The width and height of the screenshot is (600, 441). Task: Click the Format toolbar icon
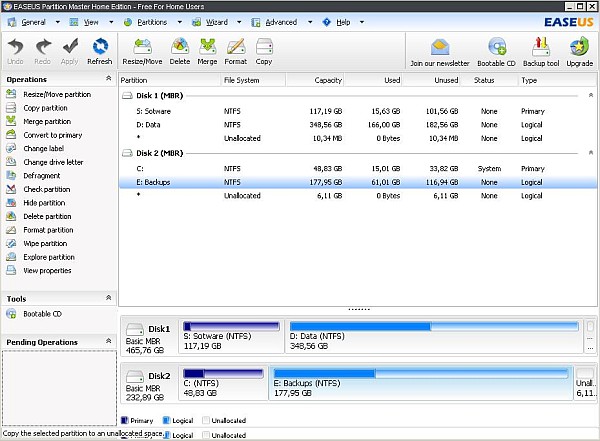[236, 51]
